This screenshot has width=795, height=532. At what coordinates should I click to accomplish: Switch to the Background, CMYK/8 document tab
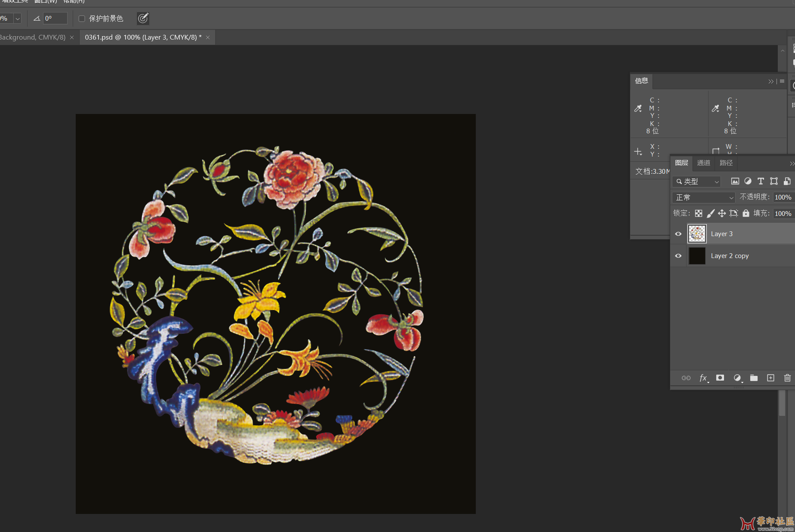click(x=33, y=37)
